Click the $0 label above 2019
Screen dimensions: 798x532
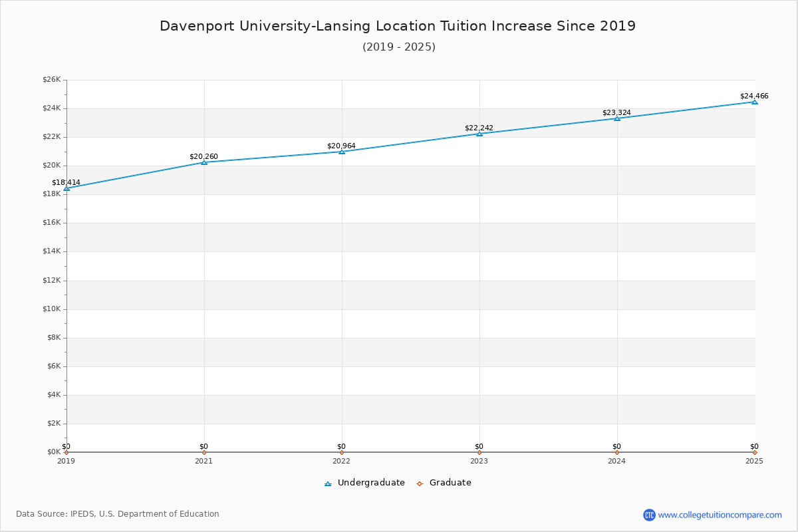66,446
